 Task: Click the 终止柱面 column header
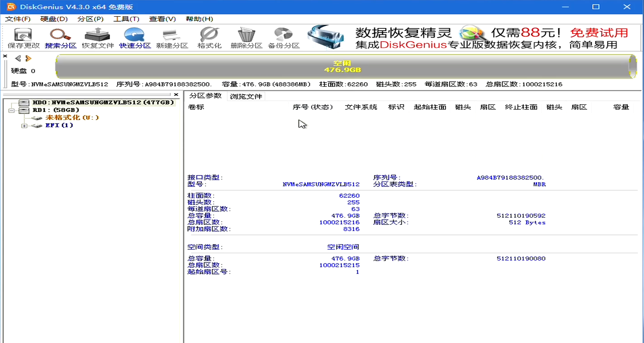[x=521, y=107]
